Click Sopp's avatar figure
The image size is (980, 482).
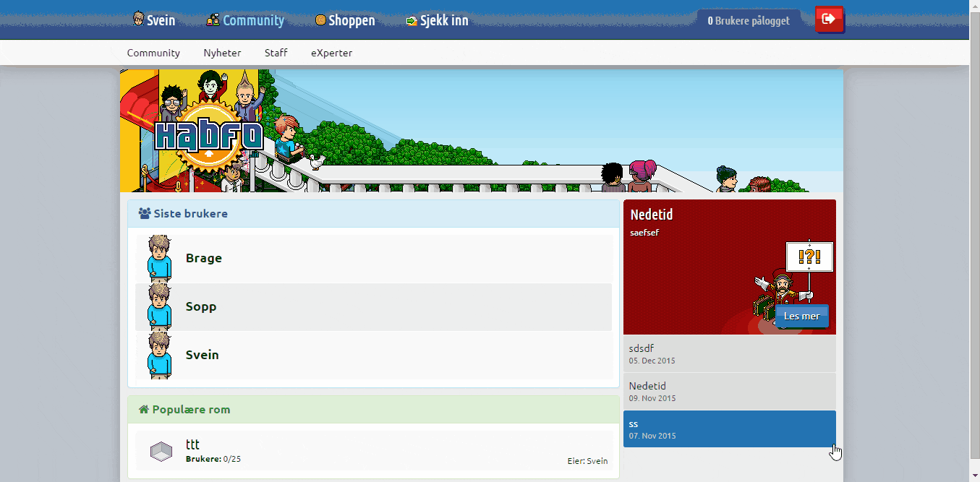[x=159, y=306]
